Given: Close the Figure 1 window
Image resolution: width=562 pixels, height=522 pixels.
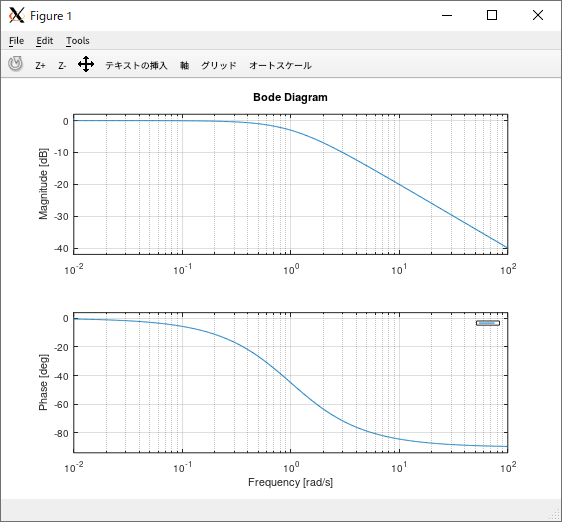Looking at the screenshot, I should (x=538, y=15).
